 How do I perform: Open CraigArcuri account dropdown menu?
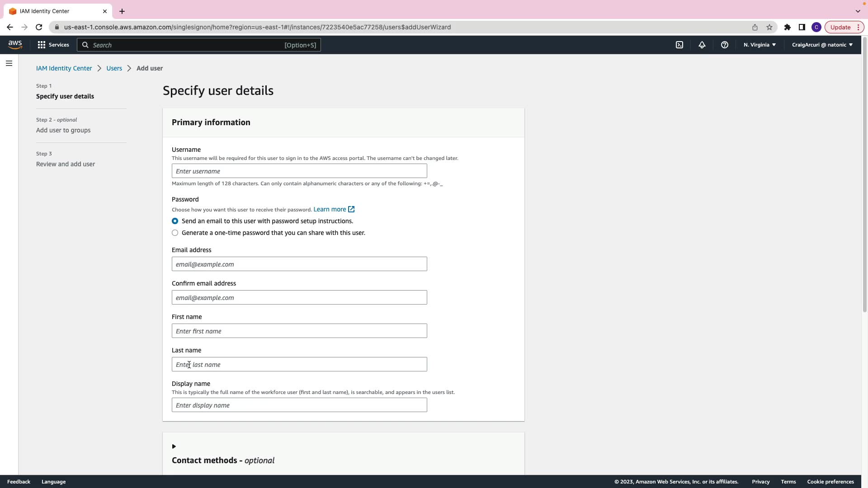coord(822,45)
